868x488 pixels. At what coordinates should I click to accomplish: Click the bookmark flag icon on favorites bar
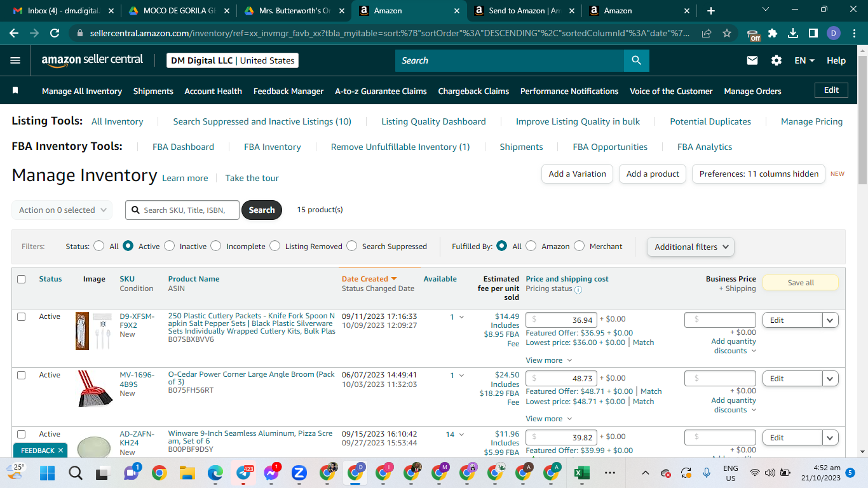click(x=15, y=91)
